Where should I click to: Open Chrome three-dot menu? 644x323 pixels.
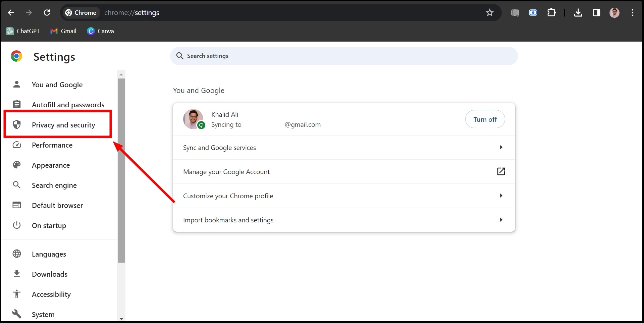(633, 13)
